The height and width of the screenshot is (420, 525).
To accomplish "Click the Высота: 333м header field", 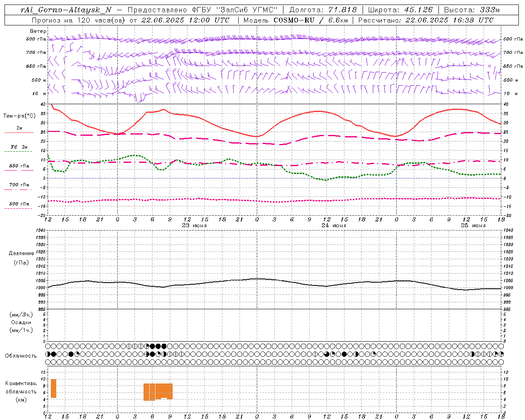I will [x=472, y=10].
